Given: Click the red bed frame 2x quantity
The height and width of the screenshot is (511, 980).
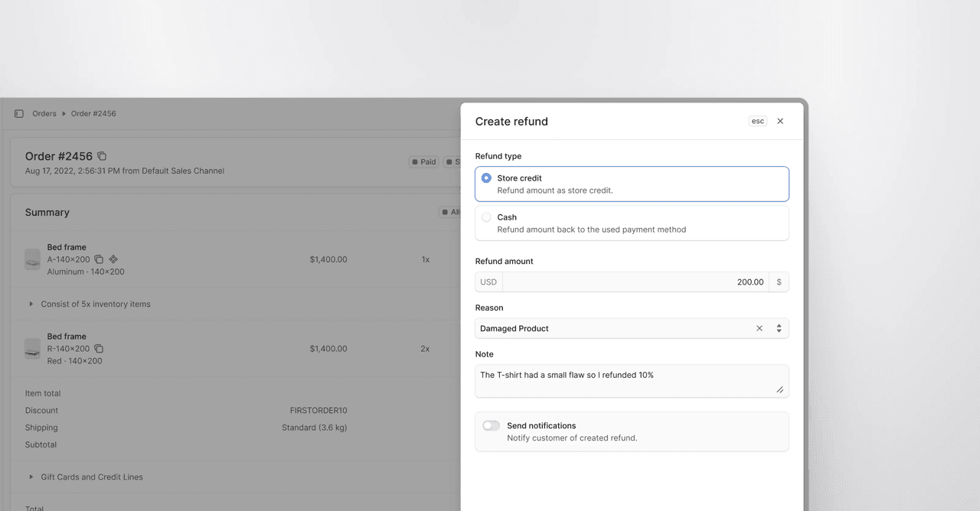Looking at the screenshot, I should pos(425,348).
